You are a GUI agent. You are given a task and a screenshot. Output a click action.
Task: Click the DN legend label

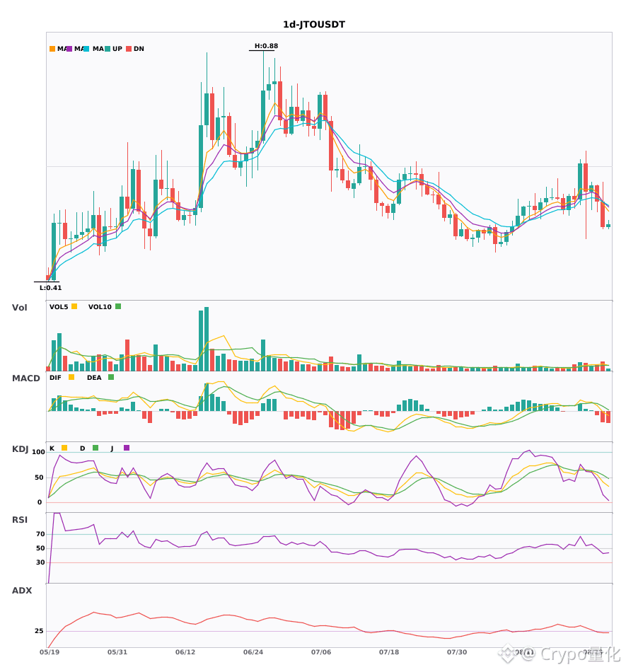[139, 49]
